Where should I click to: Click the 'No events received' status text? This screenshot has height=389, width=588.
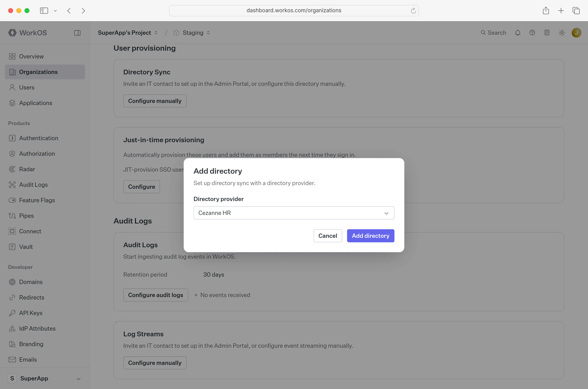[225, 295]
